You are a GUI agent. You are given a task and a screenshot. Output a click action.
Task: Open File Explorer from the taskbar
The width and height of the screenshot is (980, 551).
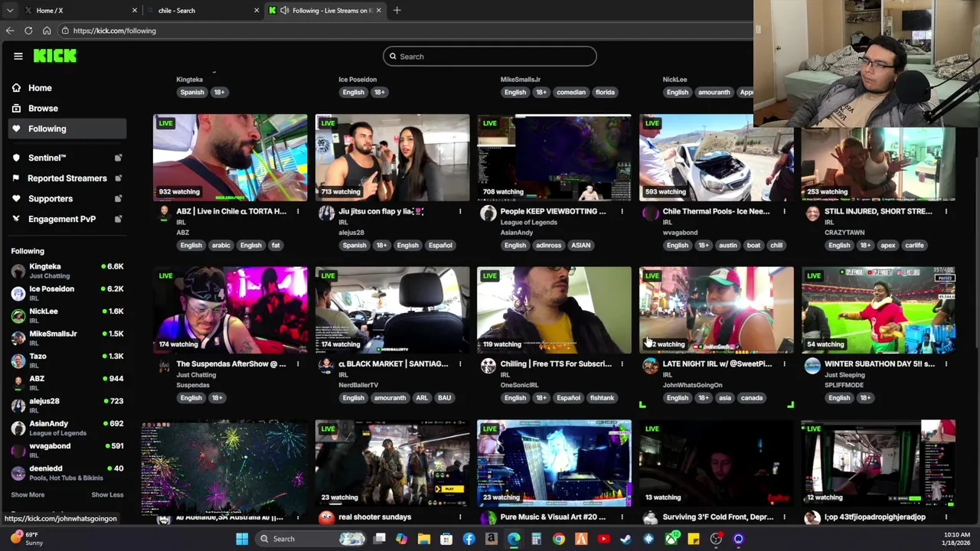(423, 539)
